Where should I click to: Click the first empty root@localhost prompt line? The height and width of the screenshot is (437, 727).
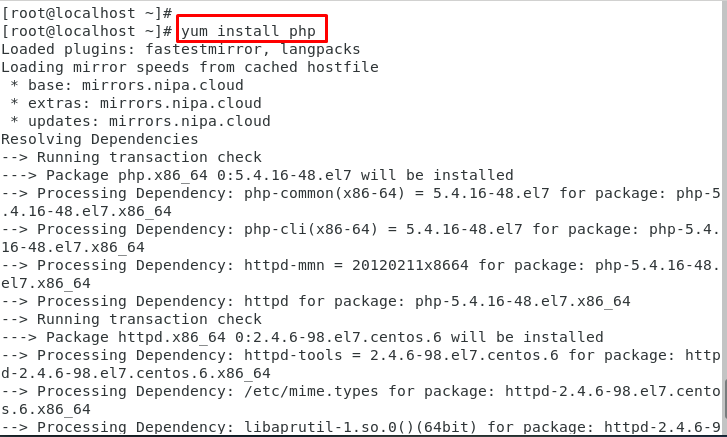87,13
